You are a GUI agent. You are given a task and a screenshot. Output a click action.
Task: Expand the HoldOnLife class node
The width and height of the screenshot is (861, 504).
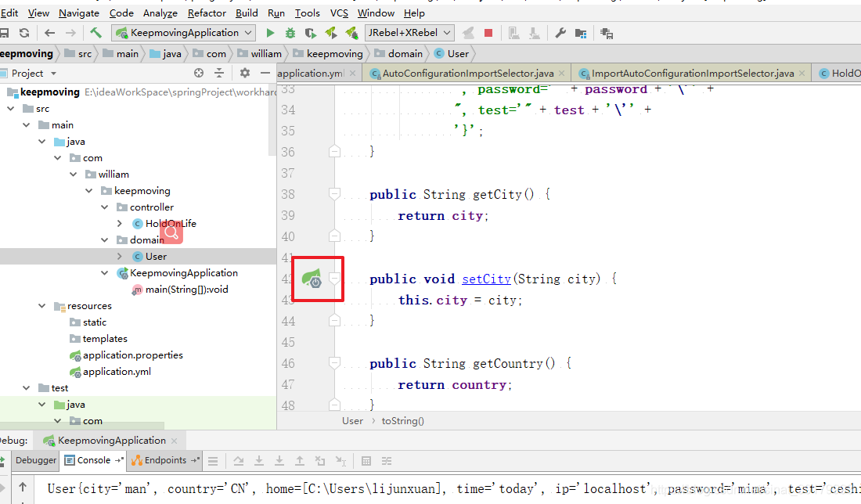pos(120,224)
